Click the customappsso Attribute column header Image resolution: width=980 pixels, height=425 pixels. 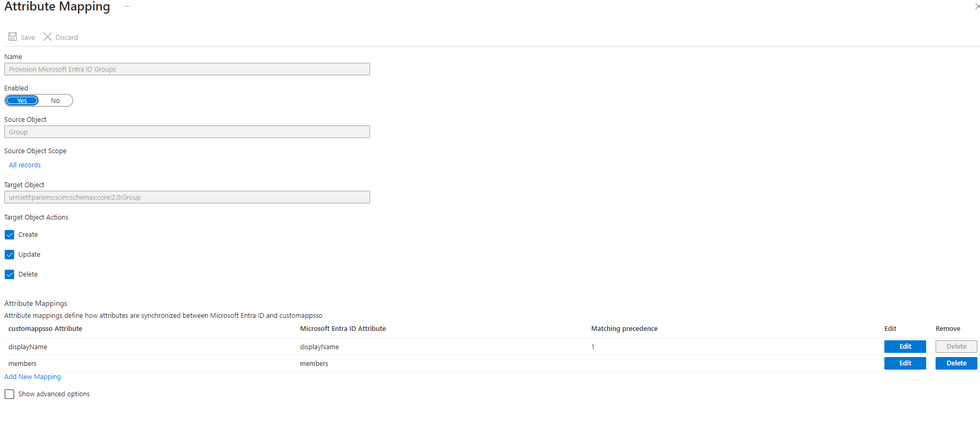(x=45, y=328)
